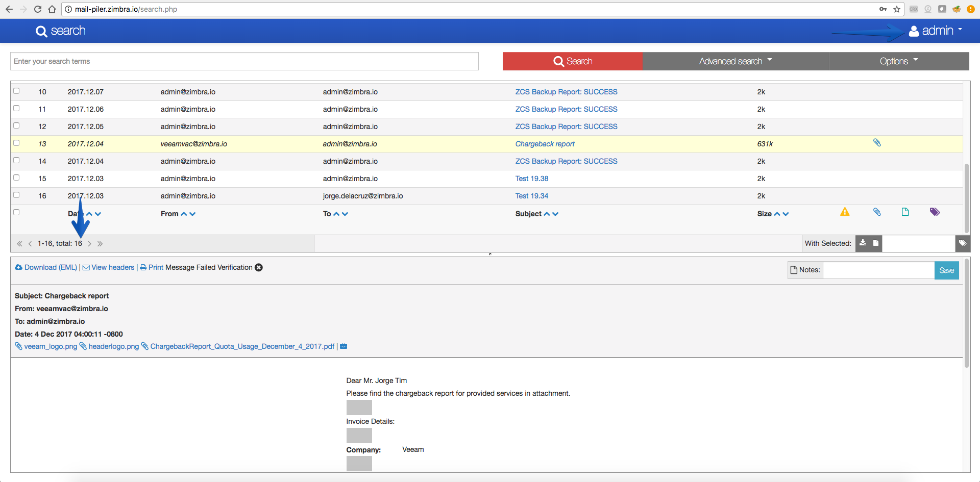Open the admin account dropdown

(936, 31)
